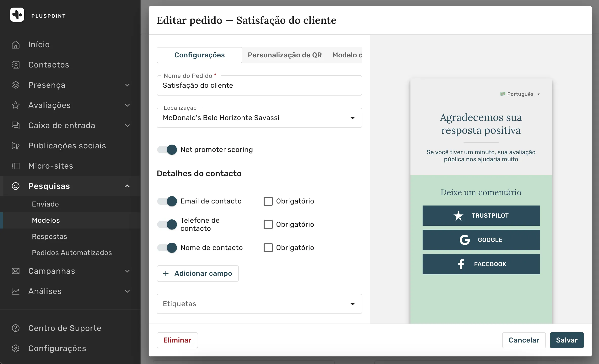Viewport: 599px width, 364px height.
Task: Open the Localização dropdown
Action: (x=259, y=118)
